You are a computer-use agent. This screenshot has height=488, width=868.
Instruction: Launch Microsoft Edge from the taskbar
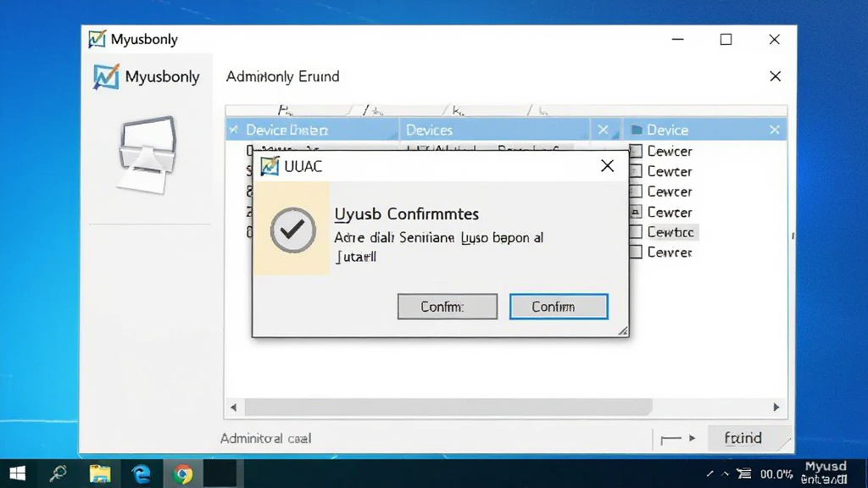point(142,474)
